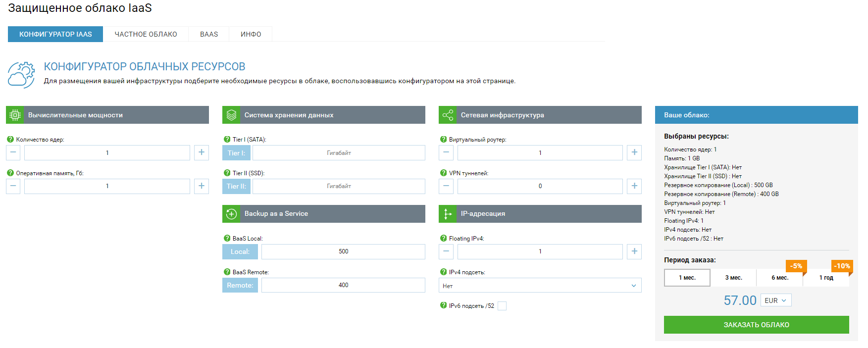Switch to the ЧАСТНОЕ ОБЛАКО tab
Screen dimensions: 868x348
tap(146, 34)
